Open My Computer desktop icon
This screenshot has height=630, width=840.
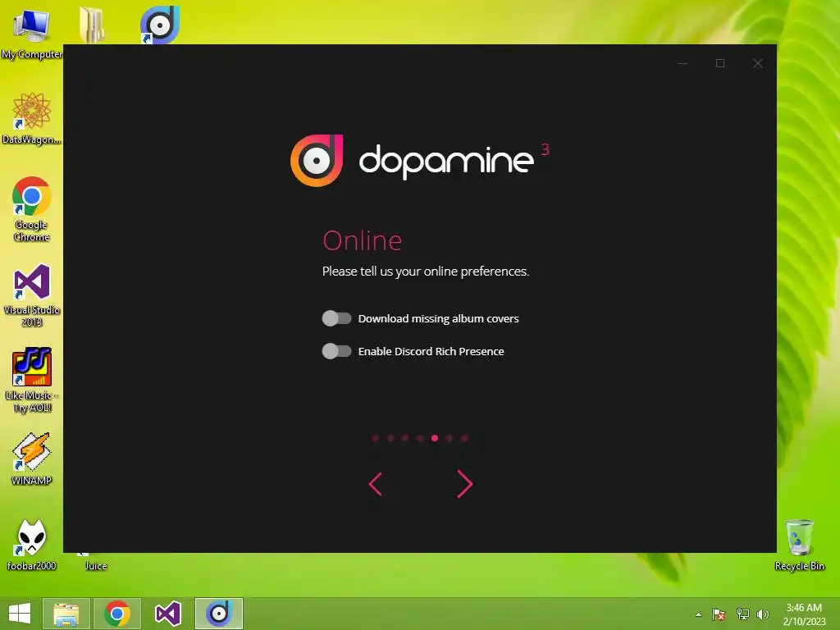click(32, 33)
